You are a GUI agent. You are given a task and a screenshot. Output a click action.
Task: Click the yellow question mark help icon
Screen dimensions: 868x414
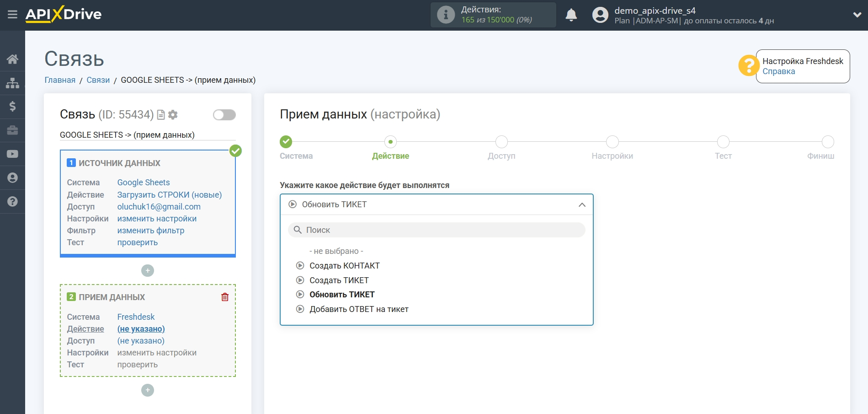tap(749, 65)
